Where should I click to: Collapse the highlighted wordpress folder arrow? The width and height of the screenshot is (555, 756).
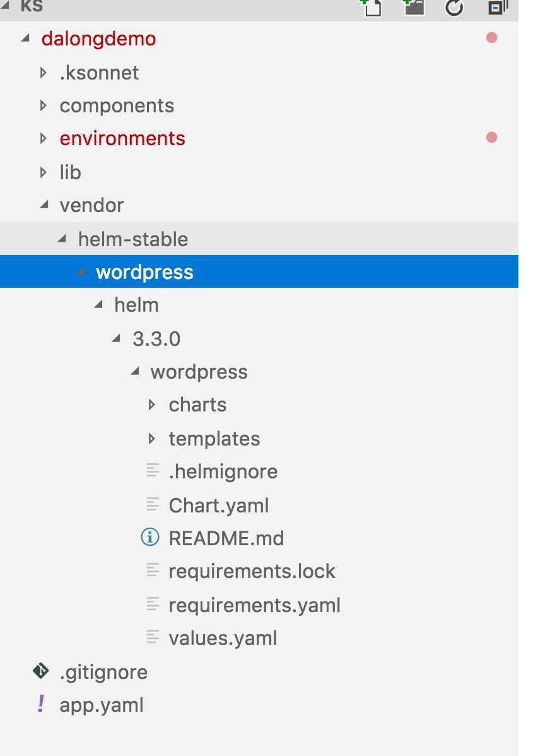(81, 272)
